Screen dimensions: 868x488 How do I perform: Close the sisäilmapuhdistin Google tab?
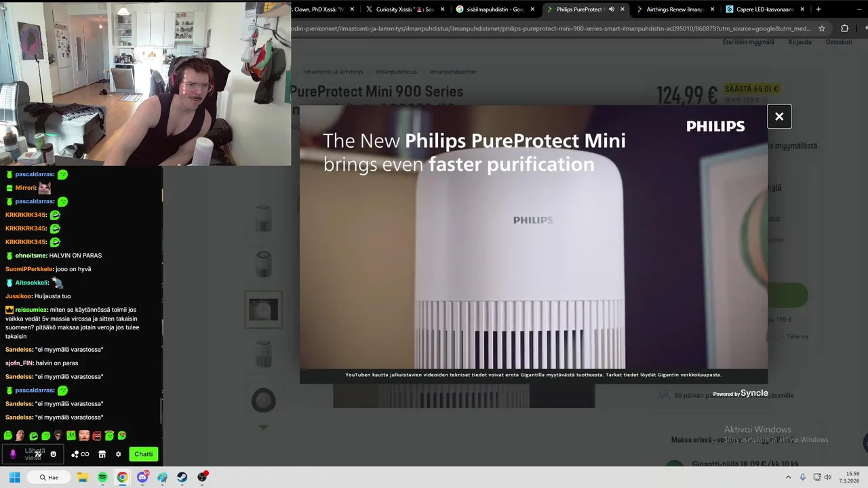coord(532,9)
